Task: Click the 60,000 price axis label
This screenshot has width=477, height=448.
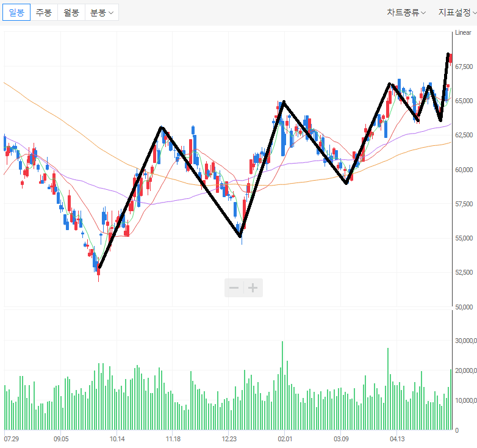Action: (x=464, y=170)
